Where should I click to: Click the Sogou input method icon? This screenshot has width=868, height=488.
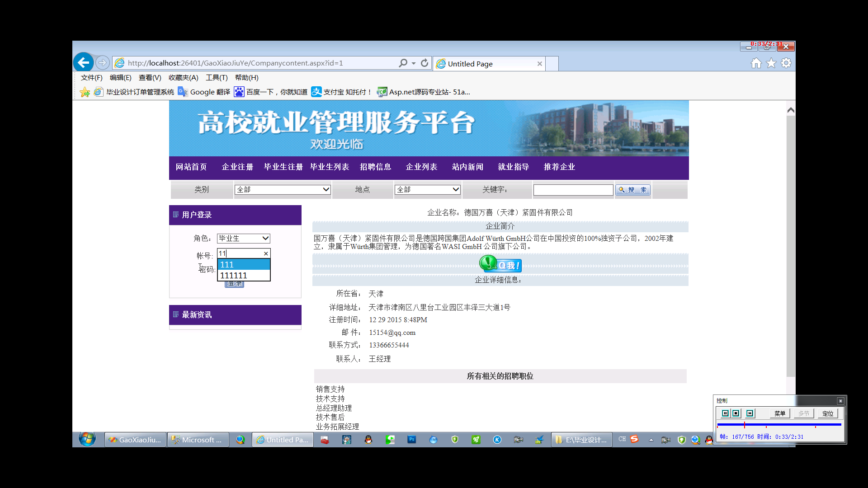click(634, 439)
